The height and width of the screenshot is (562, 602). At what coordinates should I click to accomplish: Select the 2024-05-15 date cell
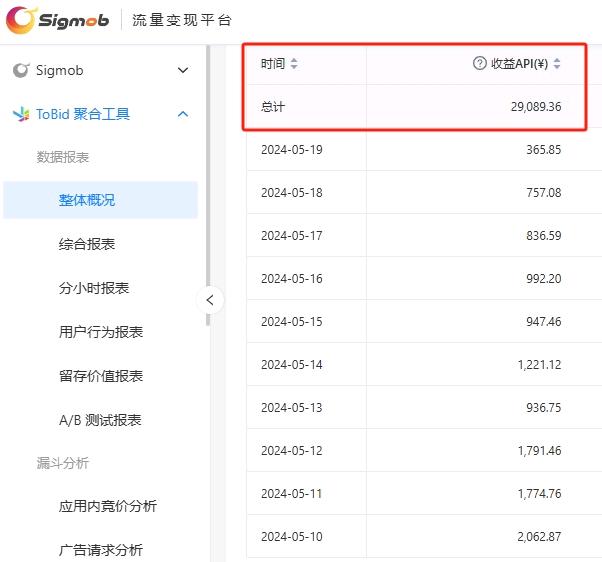click(292, 322)
